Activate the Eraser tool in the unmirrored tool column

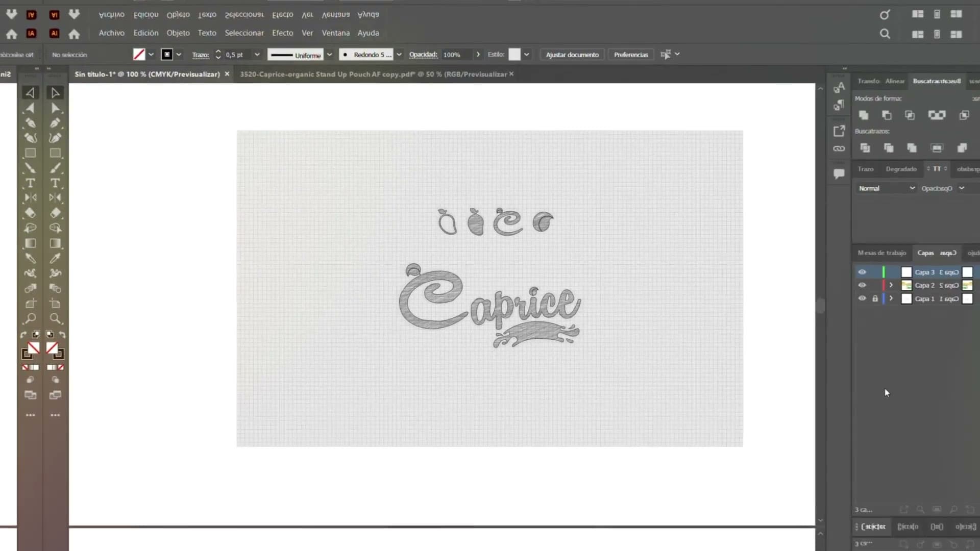click(55, 213)
